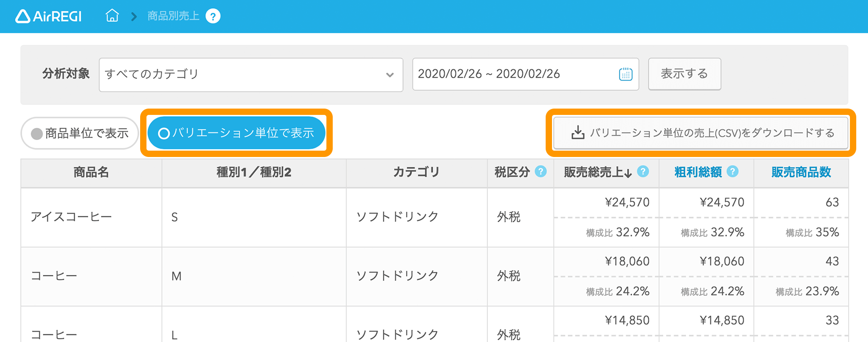Select 商品単位で表示 radio option
The width and height of the screenshot is (868, 342).
80,133
